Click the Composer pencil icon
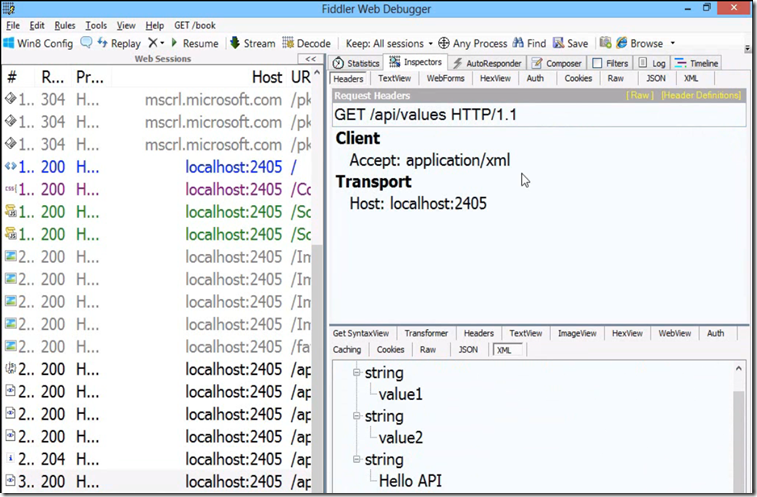Viewport: 757px width, 497px height. [x=536, y=63]
